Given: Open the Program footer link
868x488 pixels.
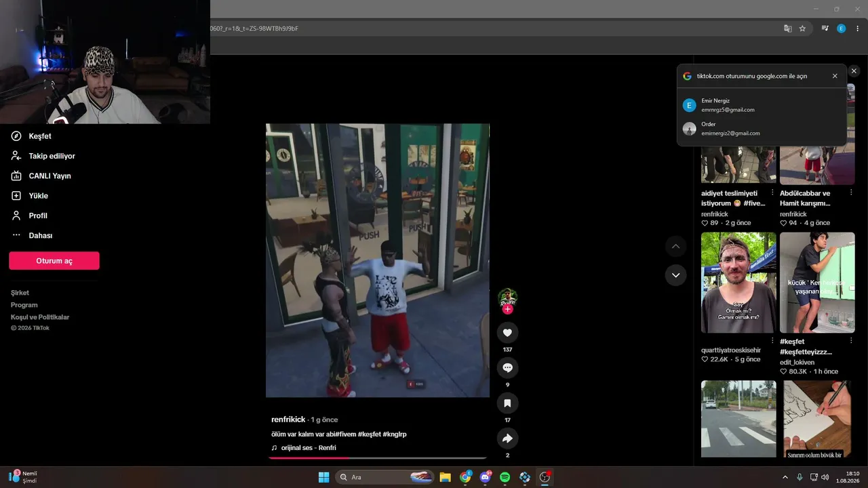Looking at the screenshot, I should click(x=24, y=305).
